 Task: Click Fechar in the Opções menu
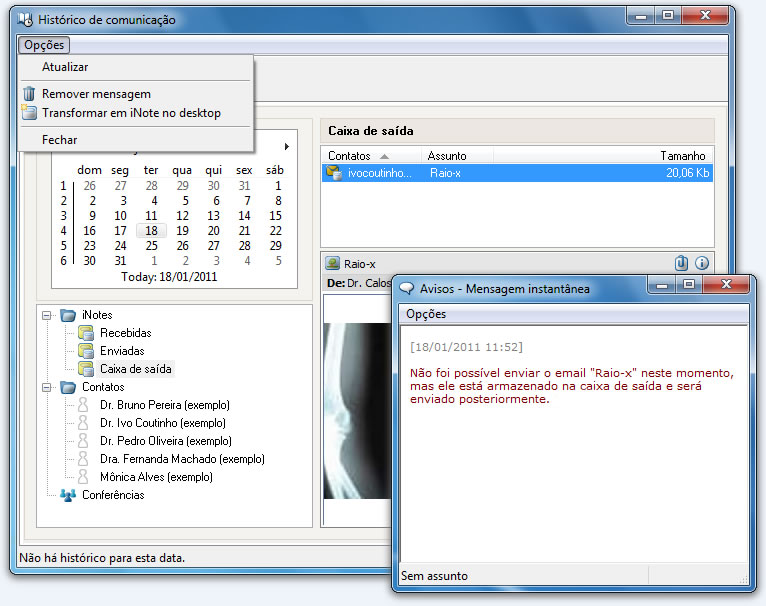coord(60,140)
